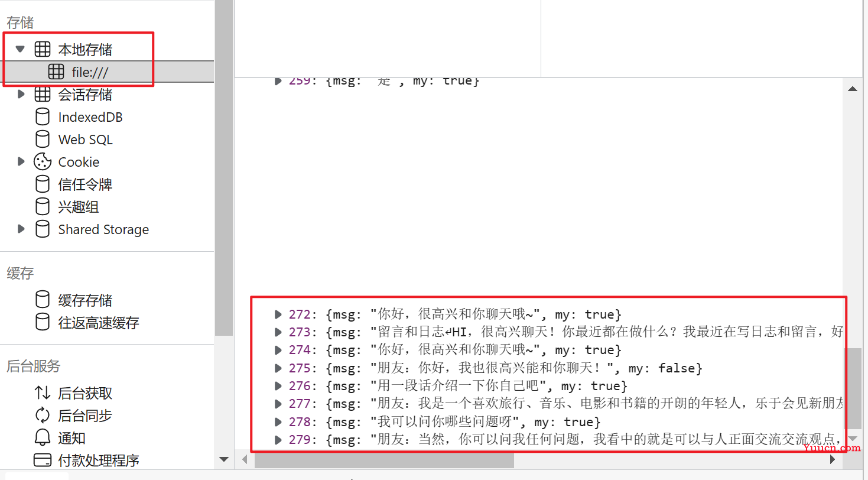Click the sidebar vertical scrollbar thumb
This screenshot has height=480, width=868.
tap(224, 168)
